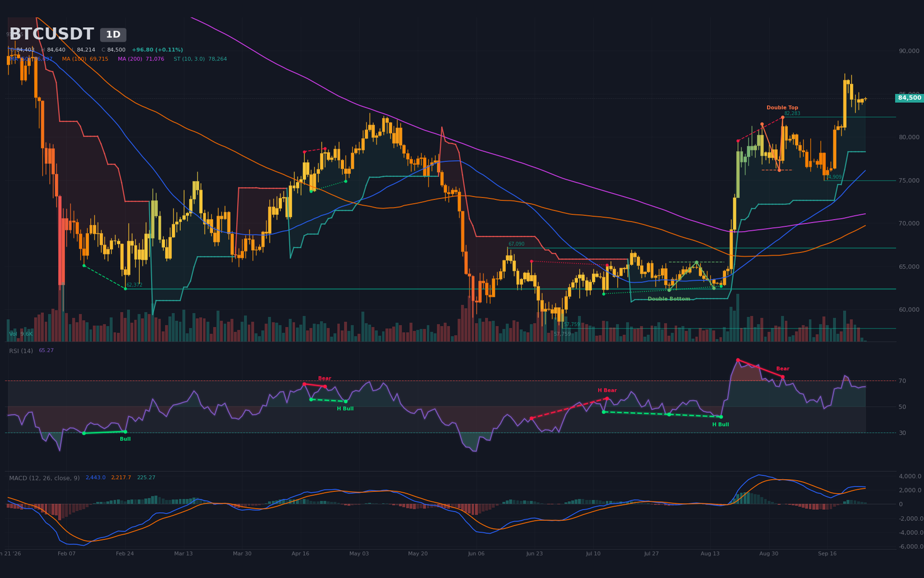Screen dimensions: 924x578
Task: Click the 62,372 support level label
Action: tap(134, 285)
